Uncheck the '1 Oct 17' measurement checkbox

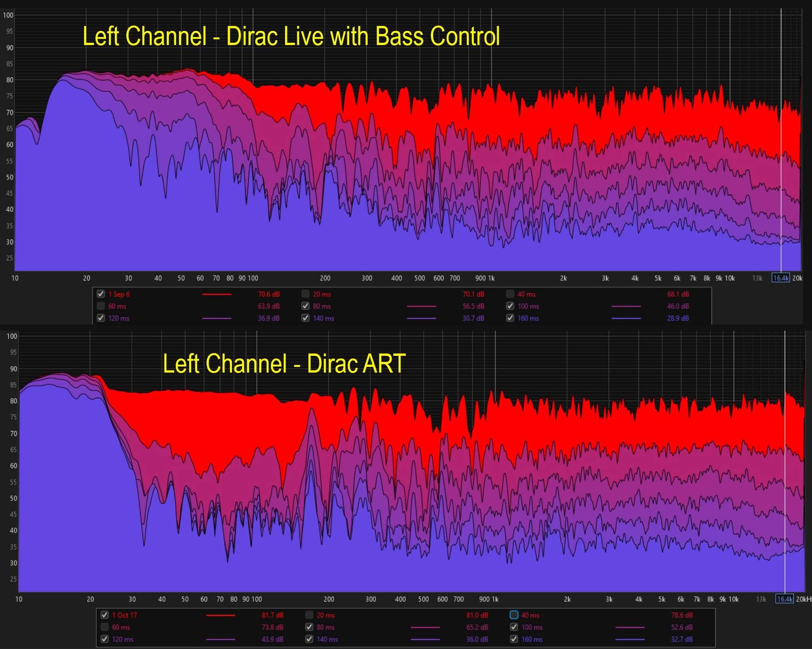105,615
